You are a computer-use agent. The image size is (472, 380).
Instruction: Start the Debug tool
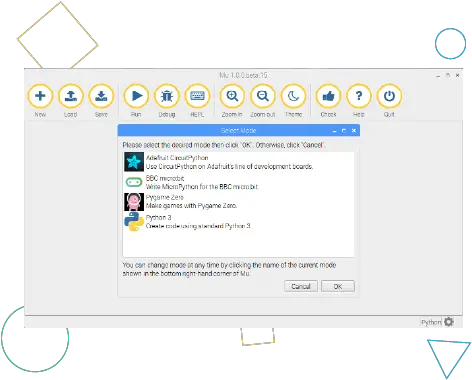pyautogui.click(x=167, y=96)
